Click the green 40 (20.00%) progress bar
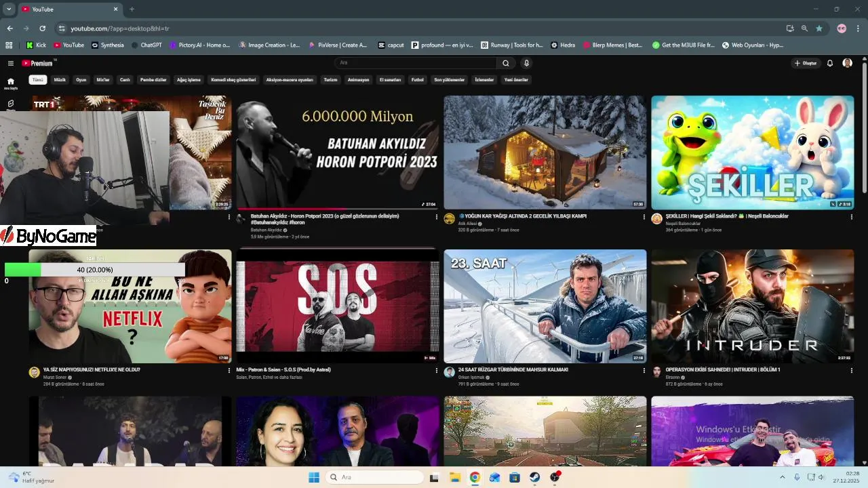This screenshot has height=488, width=868. pyautogui.click(x=95, y=270)
